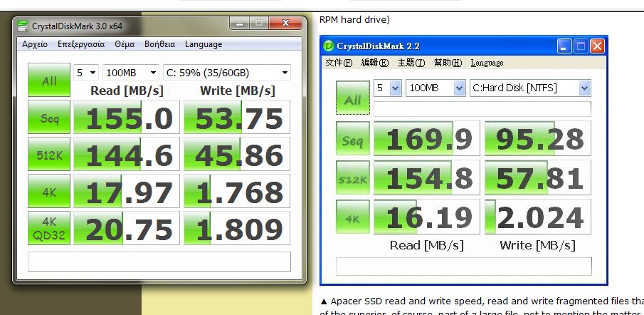The height and width of the screenshot is (315, 644).
Task: Click 4K QD32 write value 1.809
Action: pyautogui.click(x=236, y=228)
